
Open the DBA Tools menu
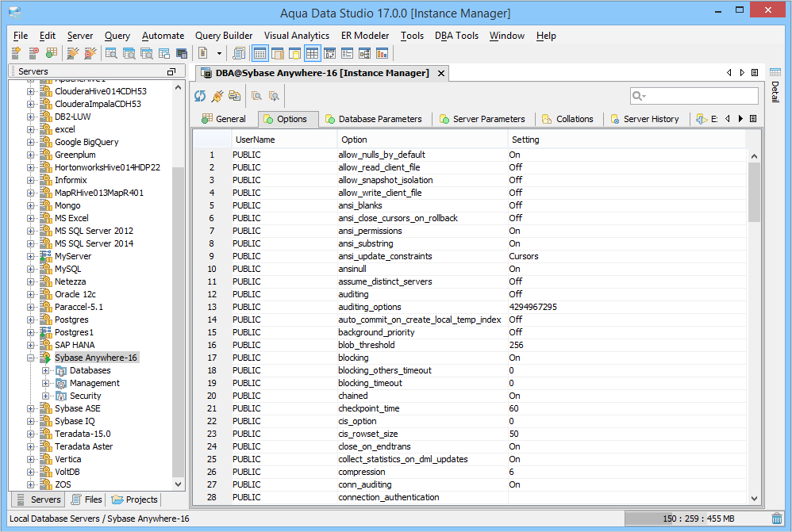(x=456, y=36)
